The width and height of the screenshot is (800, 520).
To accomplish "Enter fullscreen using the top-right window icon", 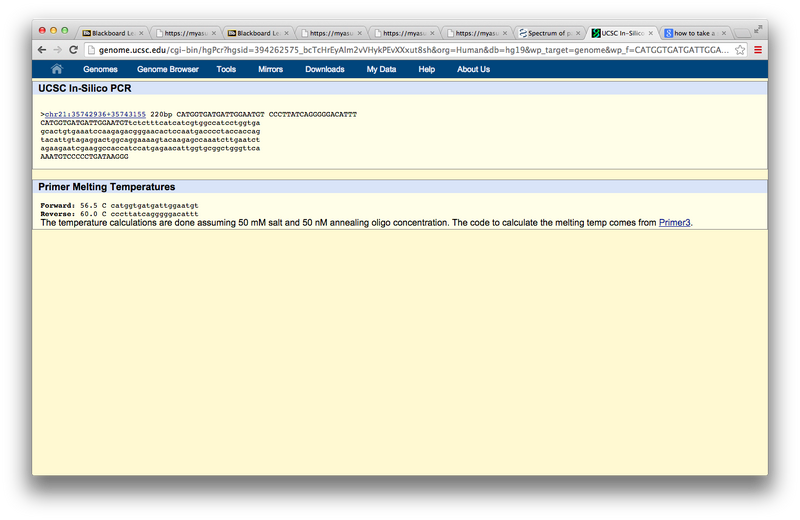I will [757, 30].
